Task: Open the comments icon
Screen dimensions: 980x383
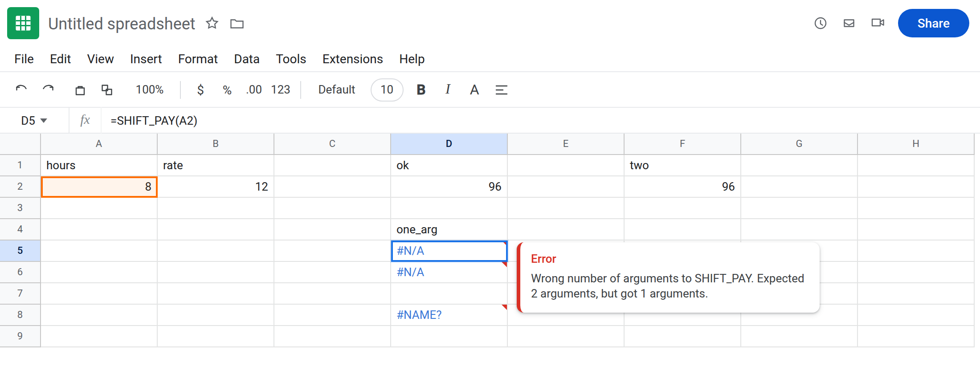Action: tap(849, 23)
